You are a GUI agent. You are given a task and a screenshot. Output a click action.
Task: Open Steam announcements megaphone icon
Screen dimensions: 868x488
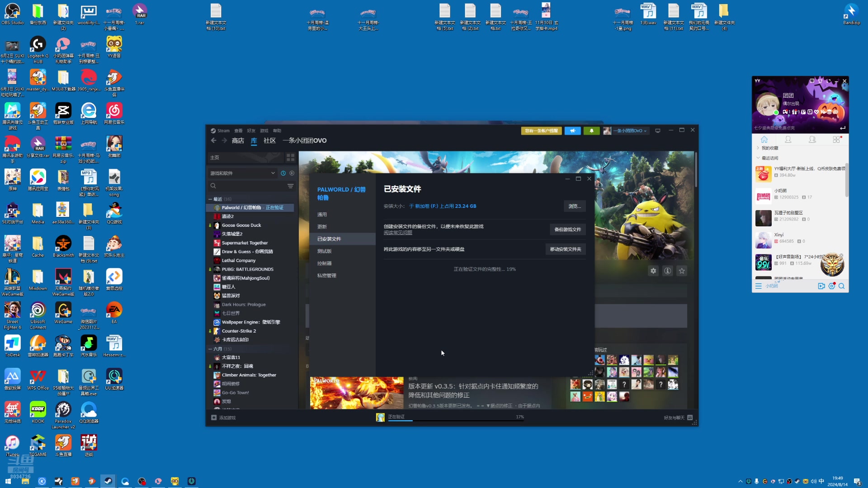coord(573,131)
